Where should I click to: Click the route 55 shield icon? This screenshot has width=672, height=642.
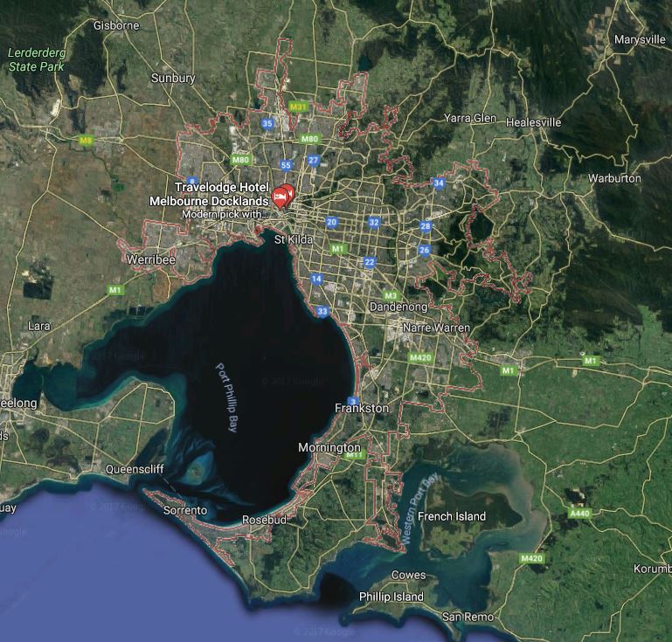tap(286, 165)
